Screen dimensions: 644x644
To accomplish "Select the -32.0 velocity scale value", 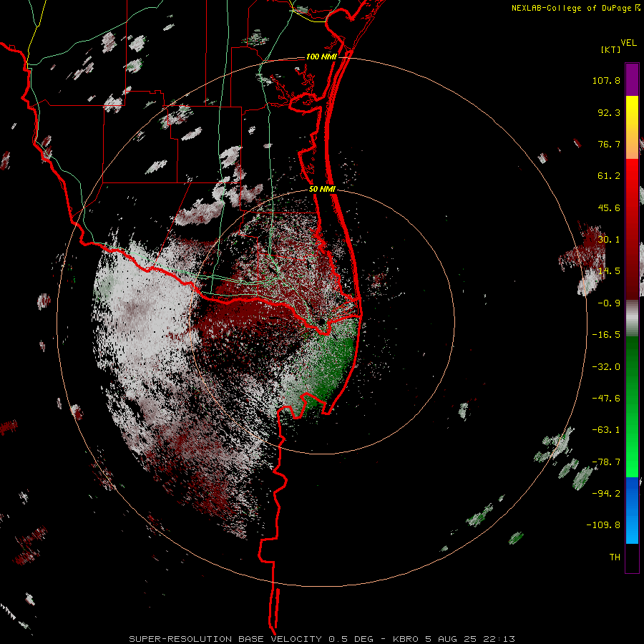I will click(x=606, y=367).
